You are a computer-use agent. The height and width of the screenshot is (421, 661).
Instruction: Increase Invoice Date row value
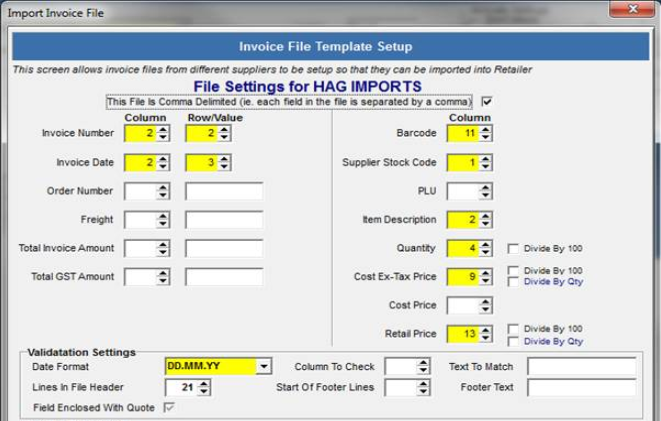pos(224,158)
